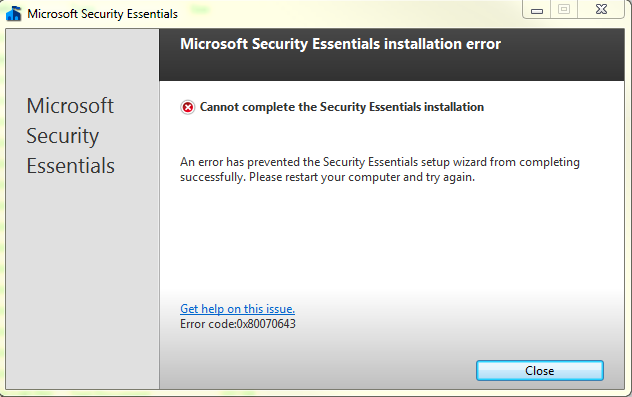Click empty gray sidebar area below Essentials
The height and width of the screenshot is (397, 632).
(x=82, y=282)
